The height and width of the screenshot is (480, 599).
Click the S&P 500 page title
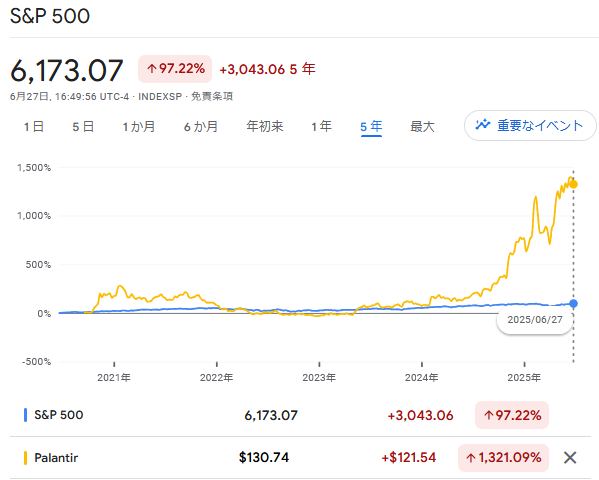[50, 16]
